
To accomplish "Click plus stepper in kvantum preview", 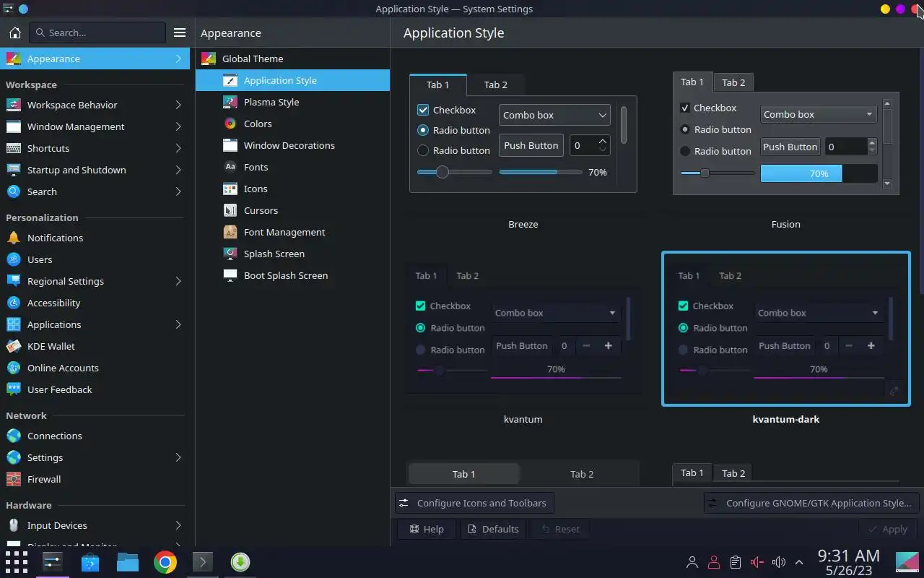I will pos(608,345).
